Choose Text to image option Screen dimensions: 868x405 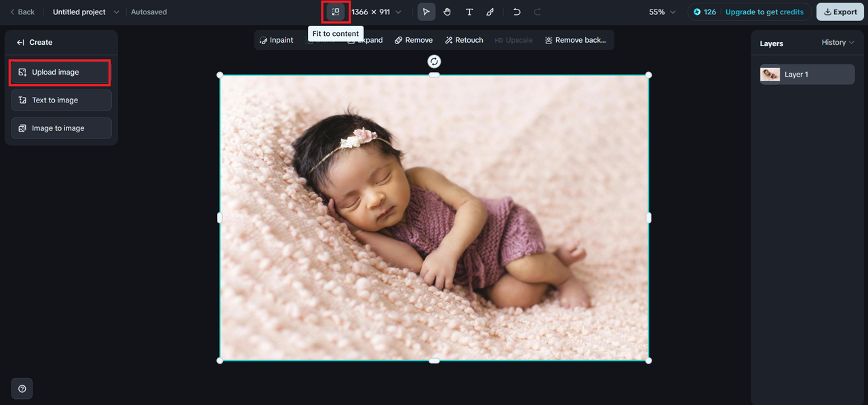(61, 100)
